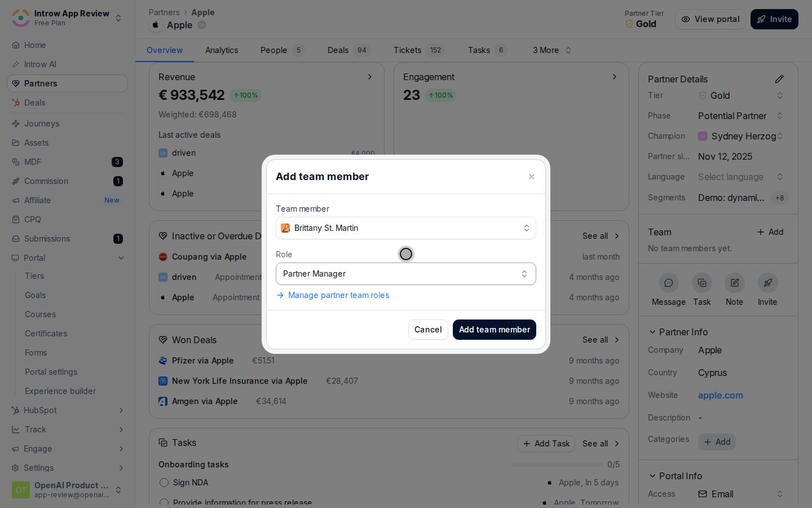
Task: Switch to the Analytics tab
Action: point(222,50)
